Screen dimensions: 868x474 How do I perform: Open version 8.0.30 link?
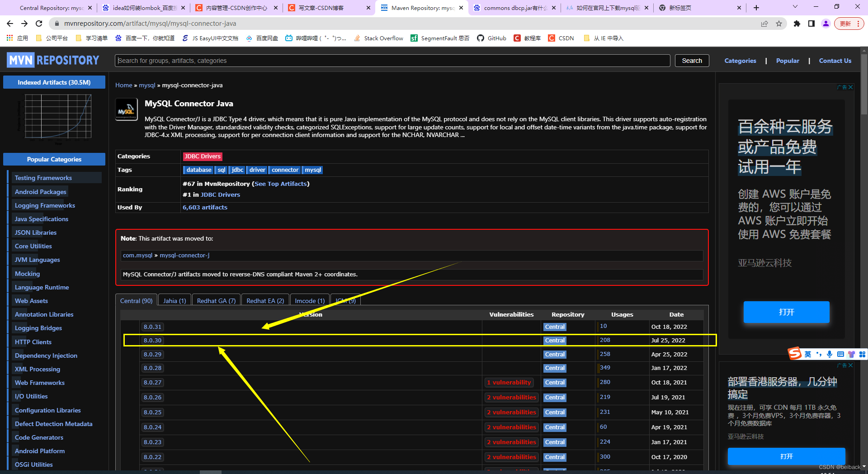point(152,341)
